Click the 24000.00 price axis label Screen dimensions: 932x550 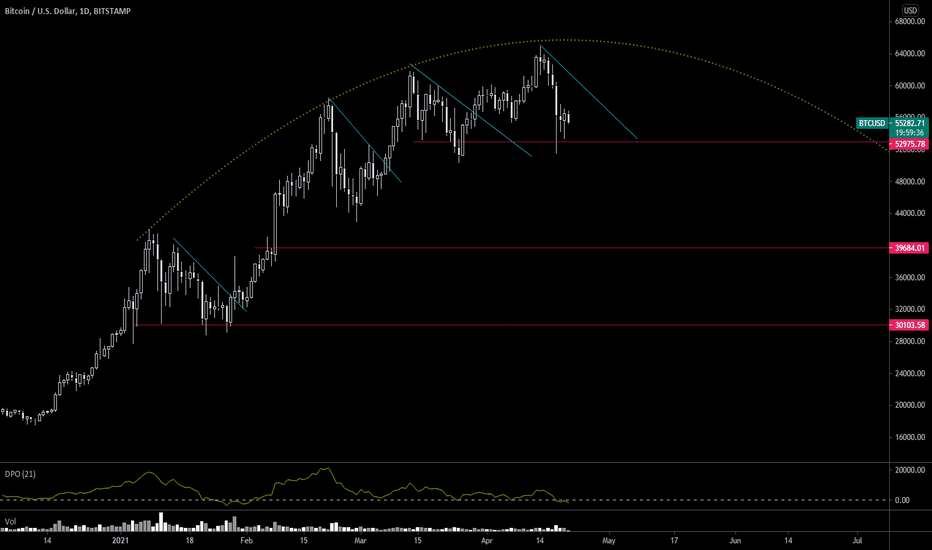click(x=910, y=373)
